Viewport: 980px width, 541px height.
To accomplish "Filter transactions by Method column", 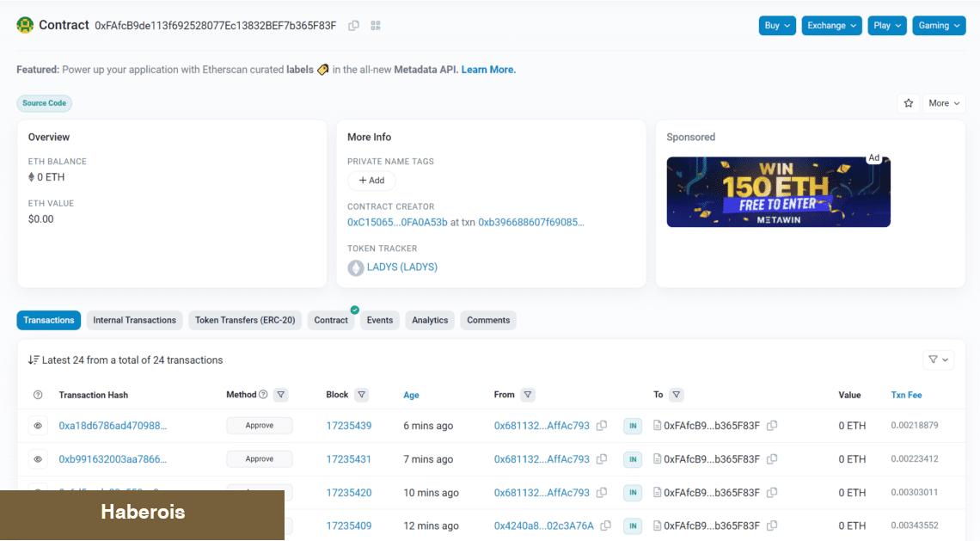I will (281, 395).
